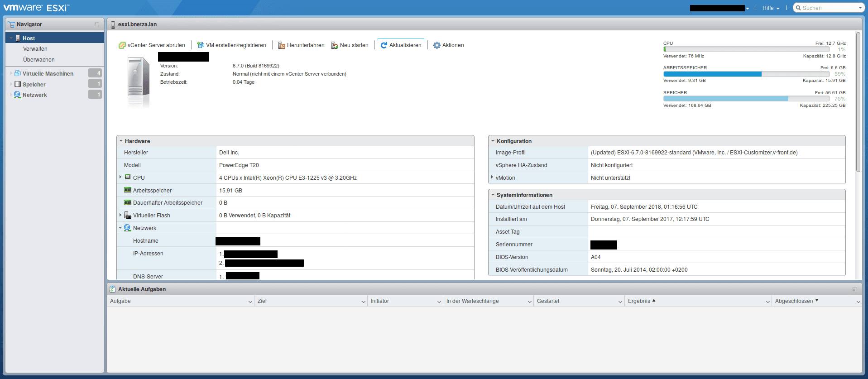The height and width of the screenshot is (379, 868).
Task: Click the Netzwerk globe icon in Navigator
Action: point(18,95)
